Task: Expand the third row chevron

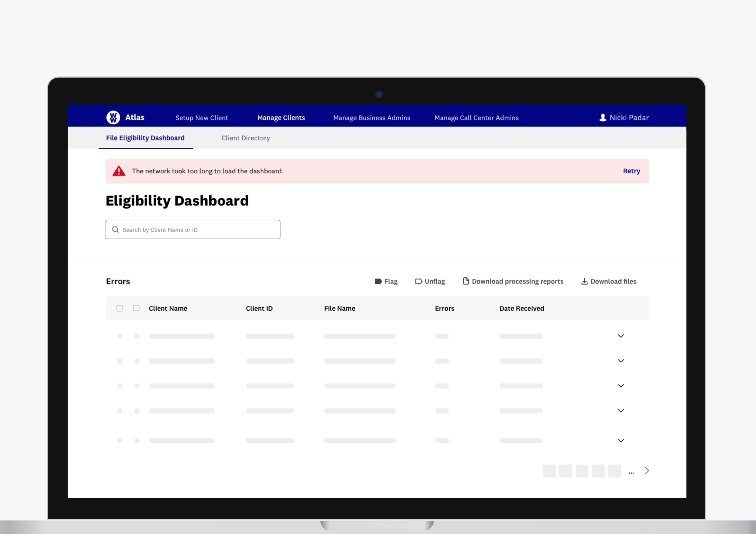Action: (x=621, y=386)
